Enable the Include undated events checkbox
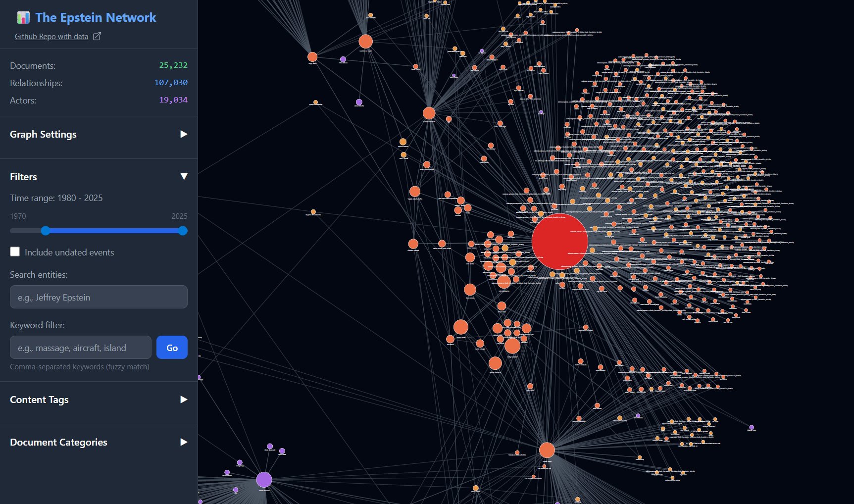Image resolution: width=854 pixels, height=504 pixels. [x=15, y=252]
